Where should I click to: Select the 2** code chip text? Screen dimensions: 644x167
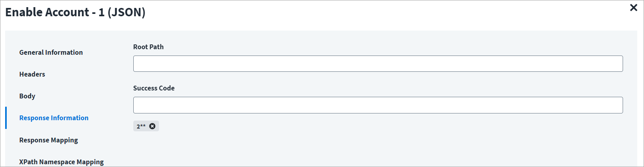[x=141, y=126]
